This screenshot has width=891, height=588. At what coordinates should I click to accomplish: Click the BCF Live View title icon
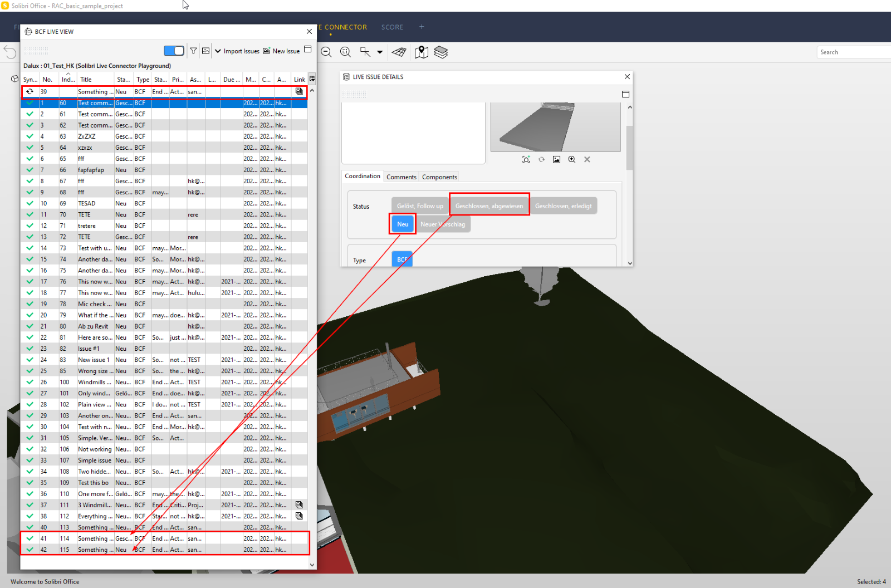[28, 32]
